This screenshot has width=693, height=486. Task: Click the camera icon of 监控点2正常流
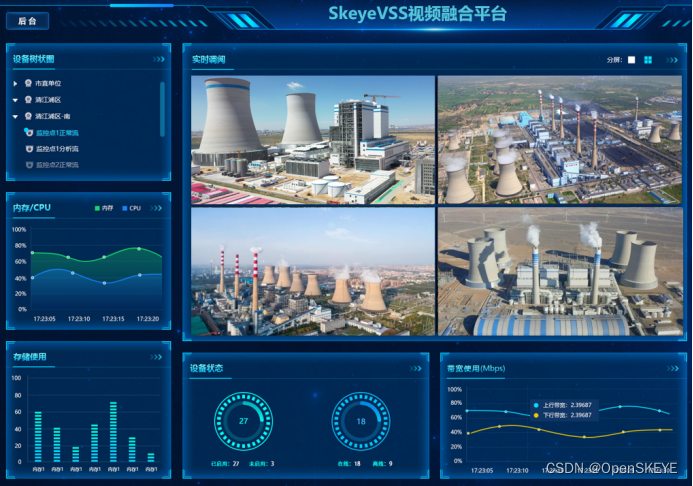point(29,165)
